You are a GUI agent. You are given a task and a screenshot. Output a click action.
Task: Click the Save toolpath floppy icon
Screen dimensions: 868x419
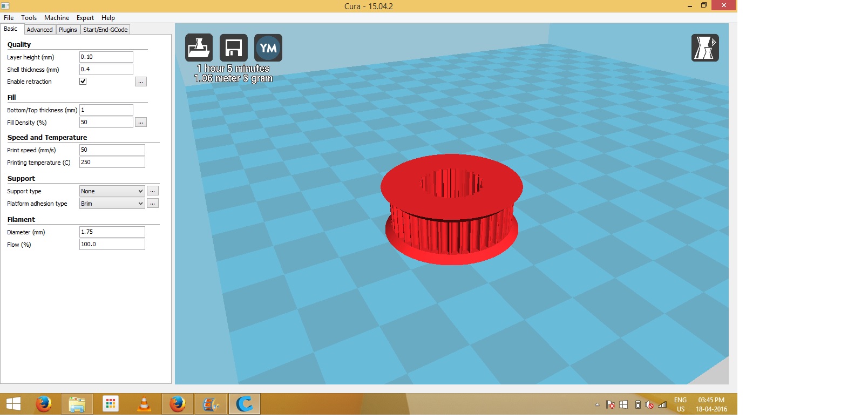click(233, 48)
